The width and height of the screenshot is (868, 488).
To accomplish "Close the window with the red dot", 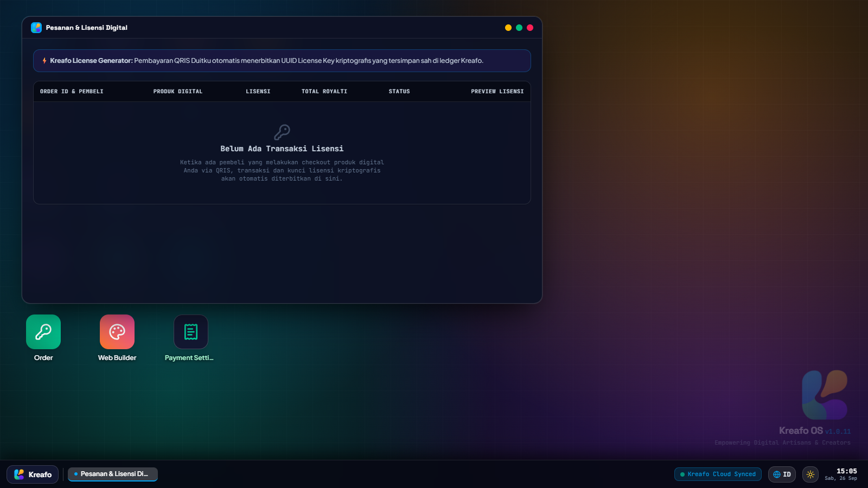I will tap(530, 28).
